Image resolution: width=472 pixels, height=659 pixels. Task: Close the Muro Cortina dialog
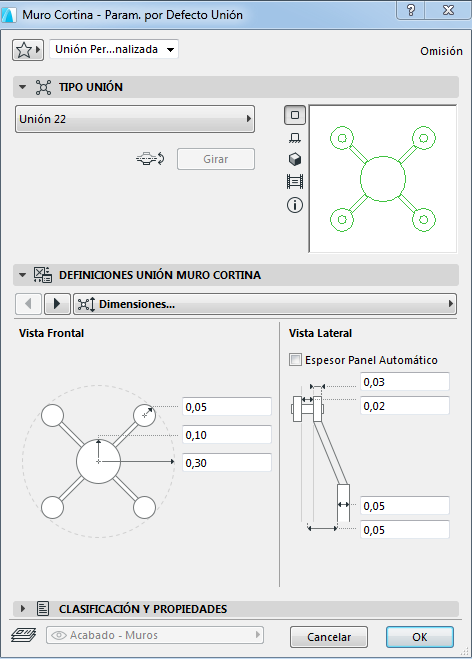448,10
